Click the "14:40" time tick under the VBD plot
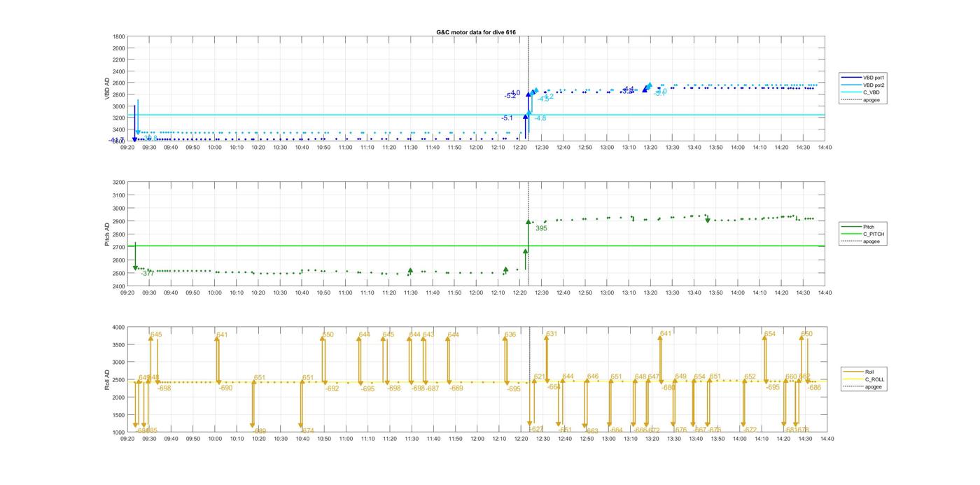The image size is (980, 485). [x=825, y=147]
